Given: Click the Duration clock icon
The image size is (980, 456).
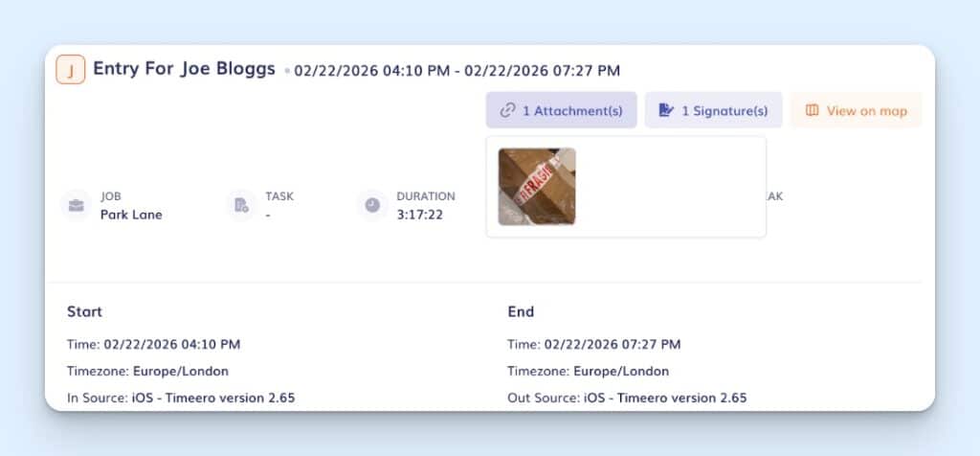Looking at the screenshot, I should (372, 205).
